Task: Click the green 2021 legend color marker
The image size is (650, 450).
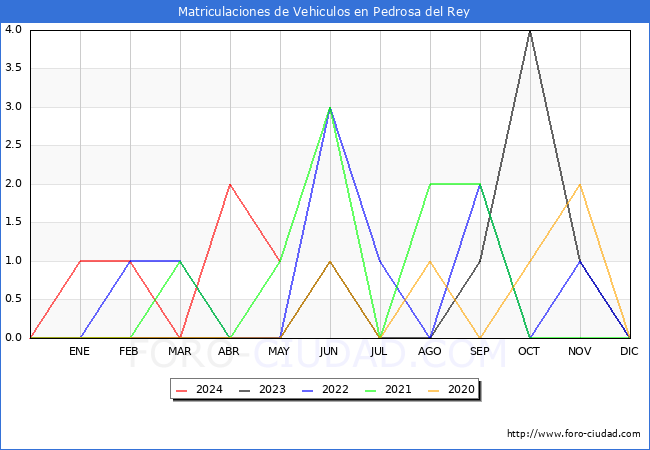Action: [x=371, y=390]
